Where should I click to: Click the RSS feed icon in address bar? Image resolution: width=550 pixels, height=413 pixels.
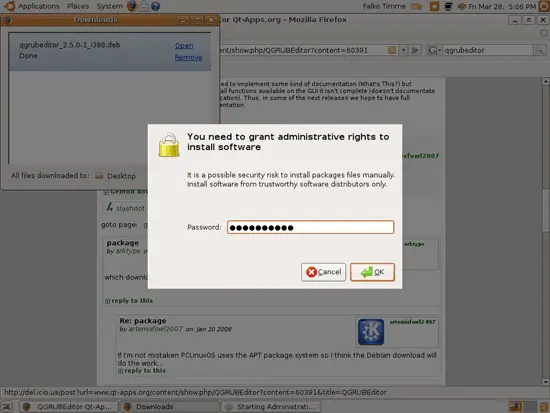(392, 50)
